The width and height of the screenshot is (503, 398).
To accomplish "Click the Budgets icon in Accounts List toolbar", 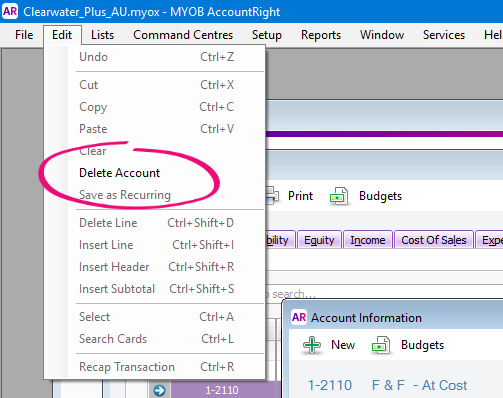I will point(339,196).
